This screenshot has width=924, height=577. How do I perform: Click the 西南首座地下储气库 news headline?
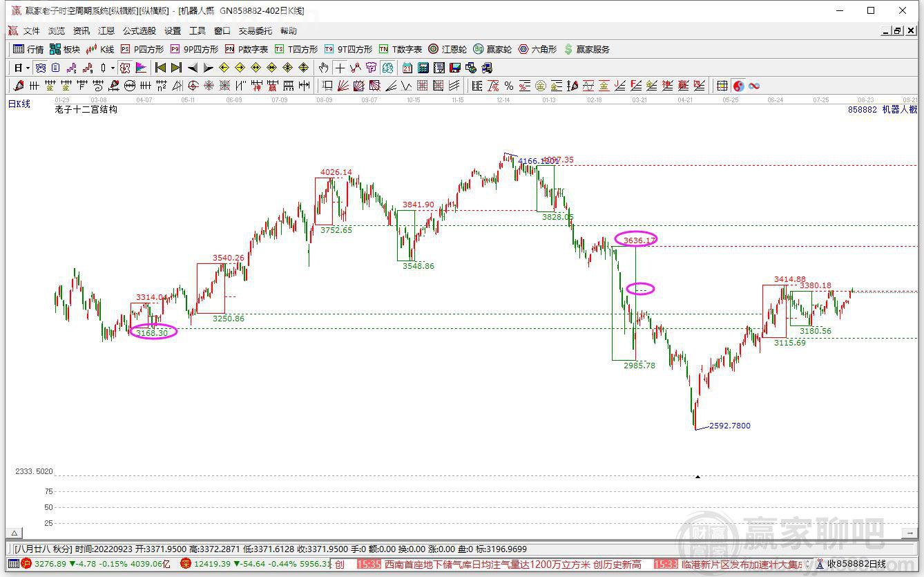(512, 565)
